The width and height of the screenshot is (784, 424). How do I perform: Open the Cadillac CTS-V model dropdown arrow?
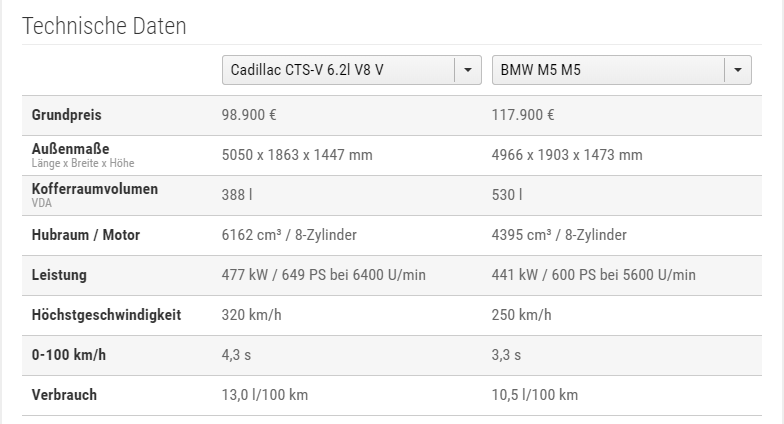(x=468, y=70)
